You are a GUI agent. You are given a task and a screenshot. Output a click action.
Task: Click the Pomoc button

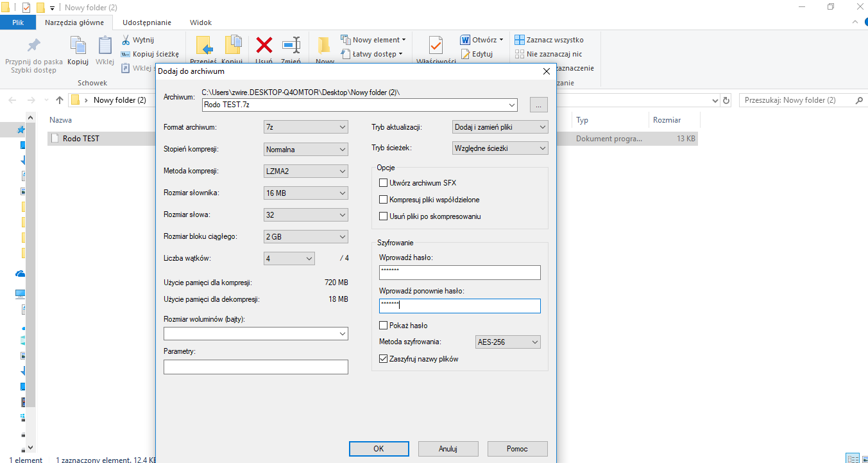[517, 448]
